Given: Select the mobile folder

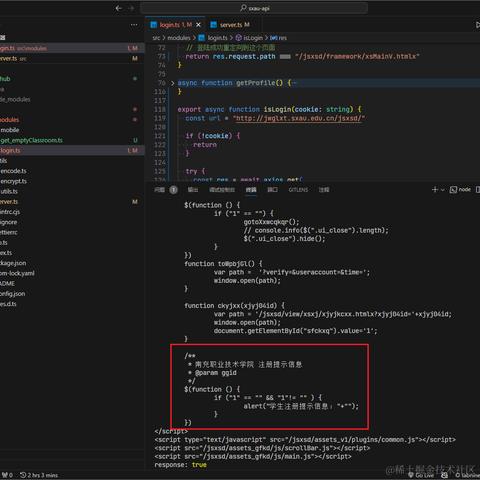Looking at the screenshot, I should point(10,130).
